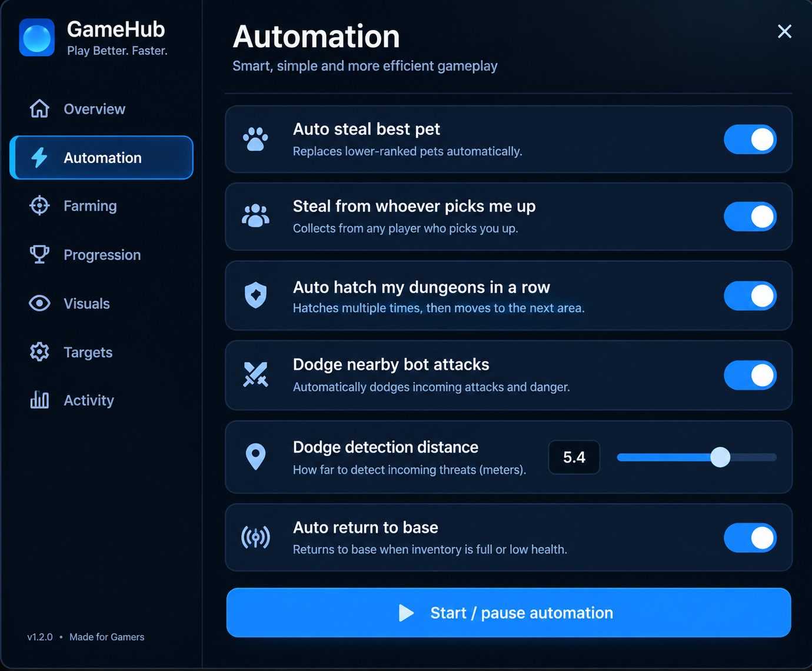Screen dimensions: 812x671
Task: Open the Progression menu item
Action: pos(101,255)
